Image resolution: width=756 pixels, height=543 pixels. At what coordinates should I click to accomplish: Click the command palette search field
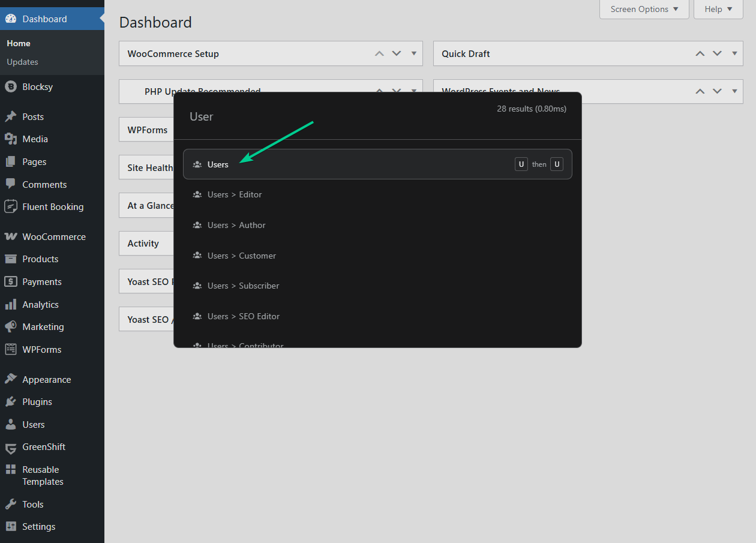(336, 116)
